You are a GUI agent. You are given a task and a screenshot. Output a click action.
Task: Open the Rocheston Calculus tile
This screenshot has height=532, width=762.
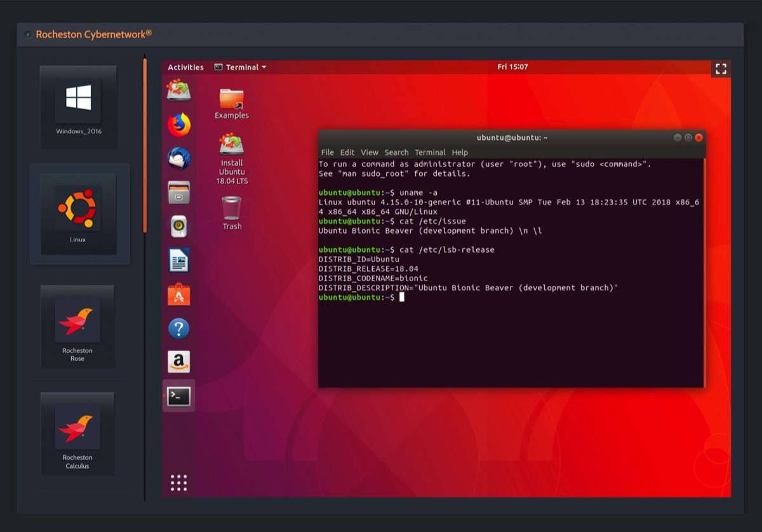tap(77, 434)
